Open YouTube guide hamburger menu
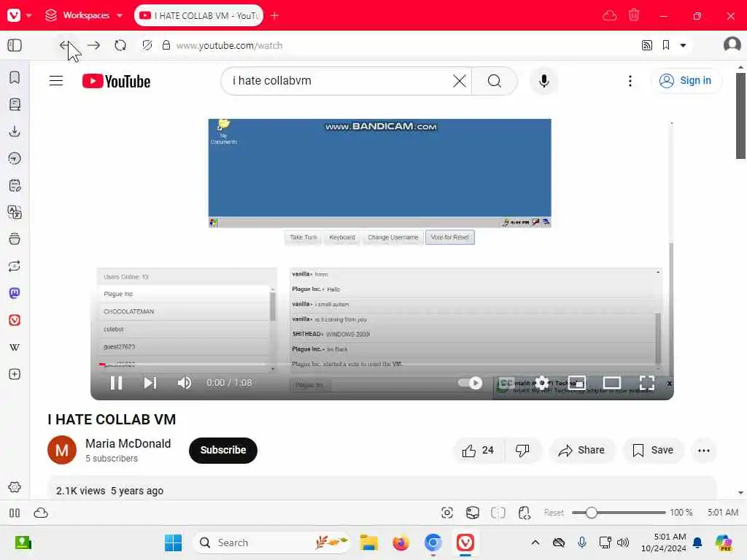 (x=56, y=80)
